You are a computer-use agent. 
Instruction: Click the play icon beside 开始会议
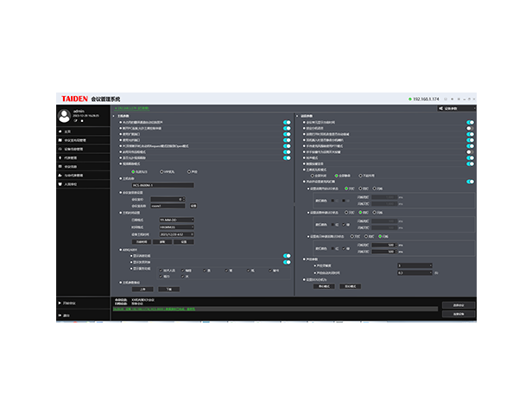tap(60, 303)
